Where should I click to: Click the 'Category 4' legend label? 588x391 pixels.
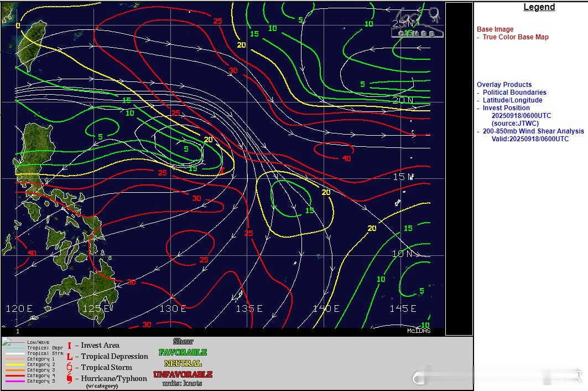[41, 375]
